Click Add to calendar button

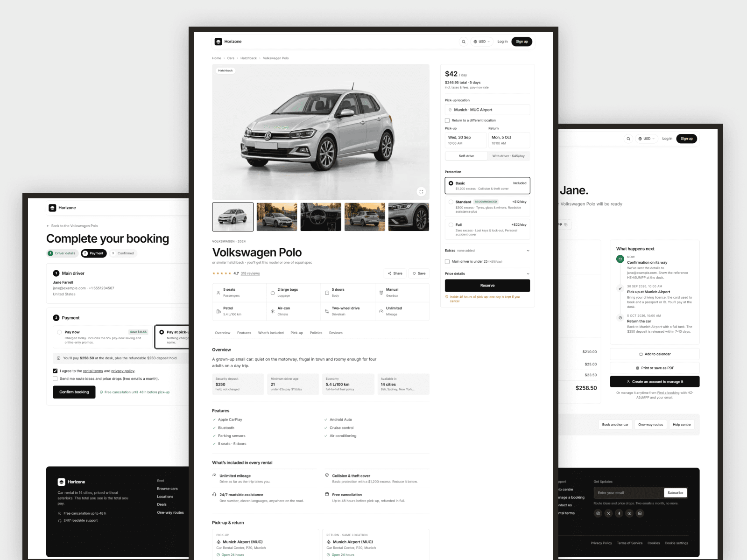tap(655, 354)
